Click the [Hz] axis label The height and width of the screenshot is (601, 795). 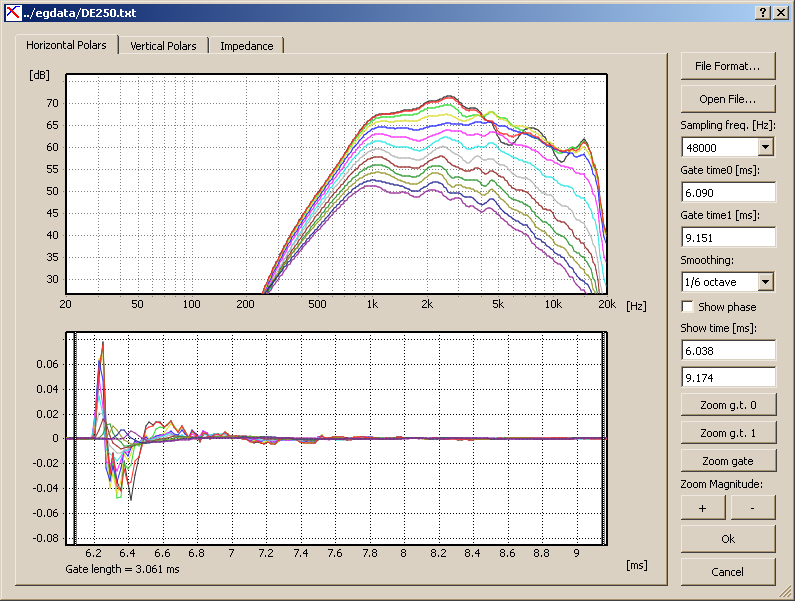[x=636, y=306]
